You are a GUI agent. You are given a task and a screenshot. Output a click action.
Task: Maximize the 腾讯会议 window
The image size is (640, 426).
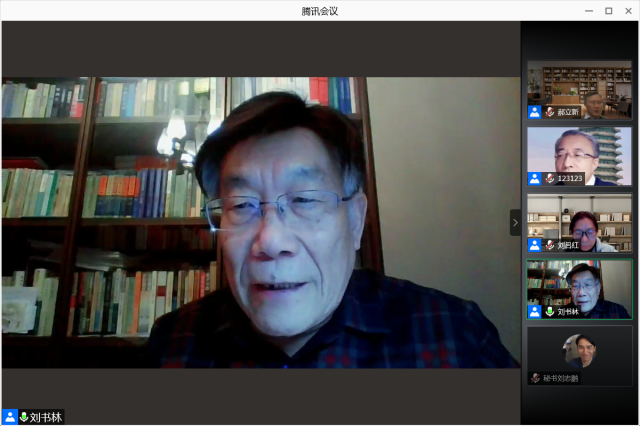pyautogui.click(x=608, y=11)
